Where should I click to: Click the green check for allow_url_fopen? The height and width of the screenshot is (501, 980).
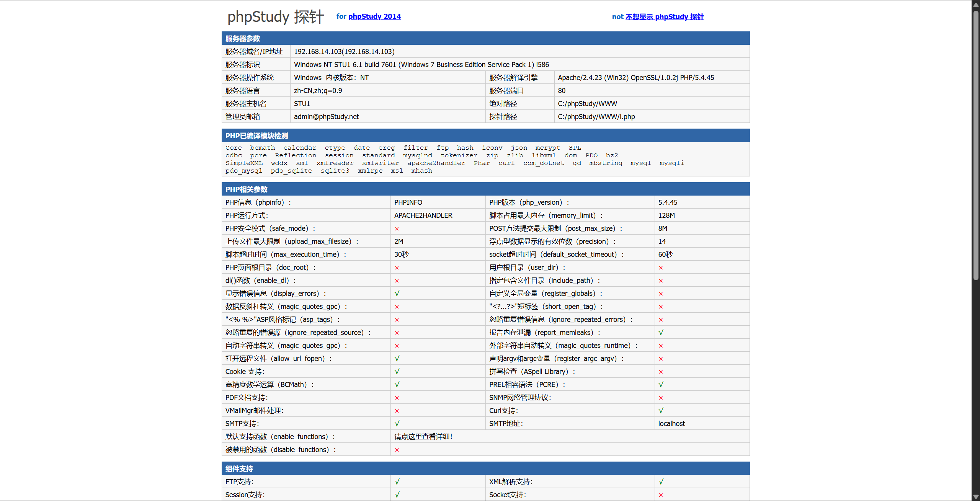point(397,359)
